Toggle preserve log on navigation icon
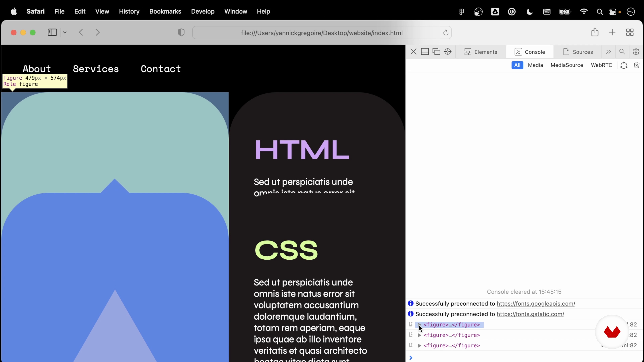 pyautogui.click(x=624, y=65)
